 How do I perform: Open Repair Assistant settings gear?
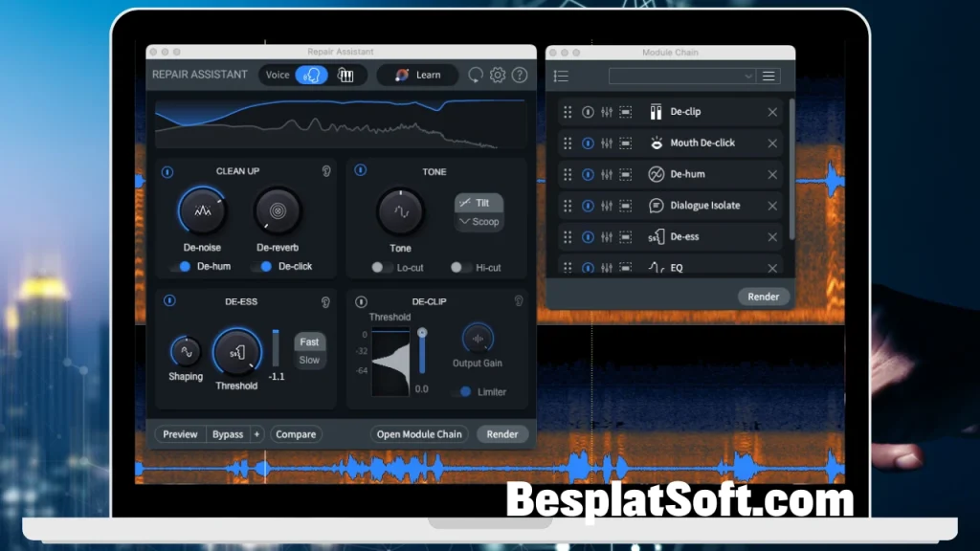click(x=498, y=75)
